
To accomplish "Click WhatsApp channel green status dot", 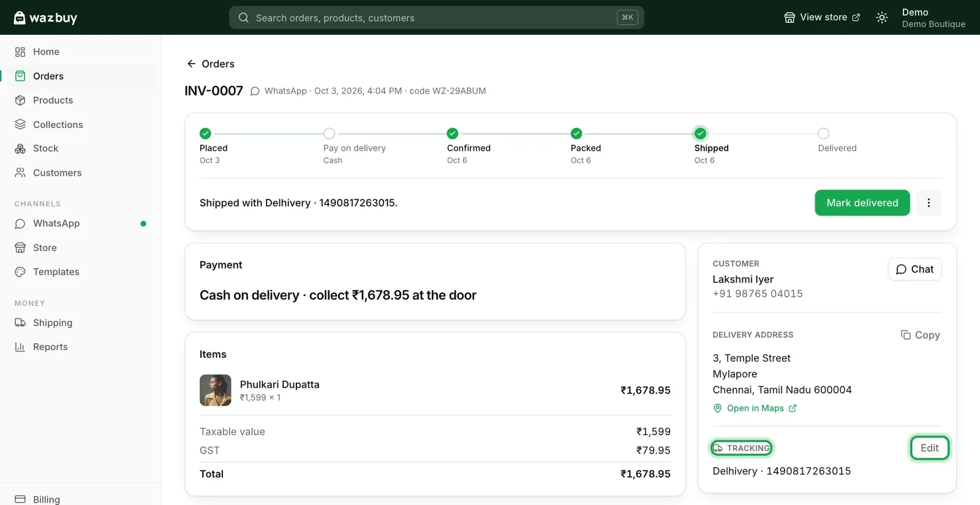I will [143, 224].
